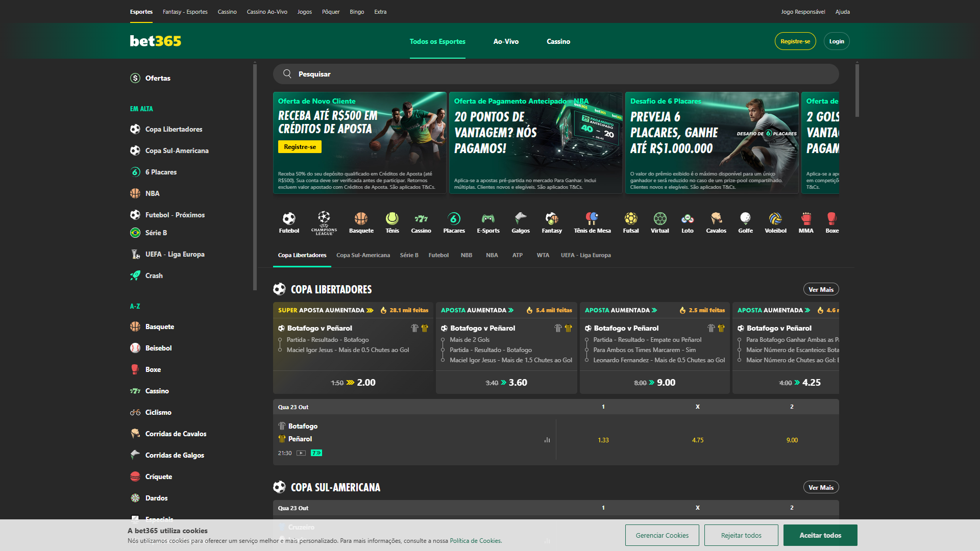Screen dimensions: 980x551
Task: Open the Política de Cookies link
Action: tap(475, 541)
